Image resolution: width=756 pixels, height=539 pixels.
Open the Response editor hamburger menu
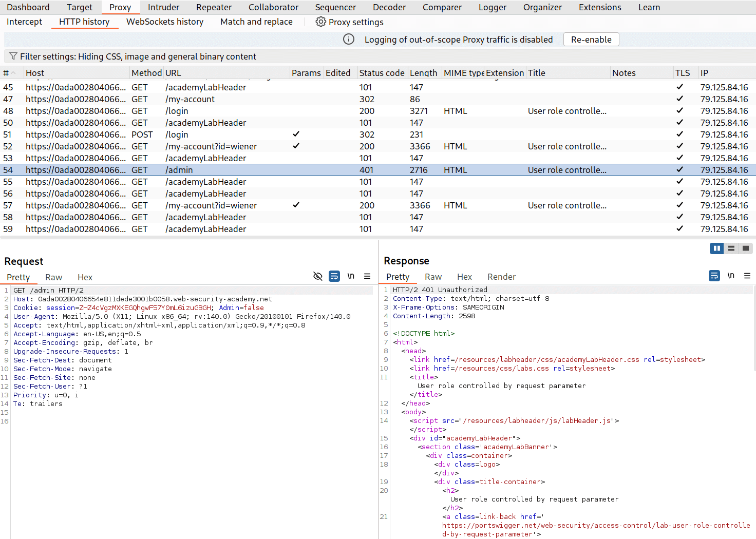pos(747,276)
